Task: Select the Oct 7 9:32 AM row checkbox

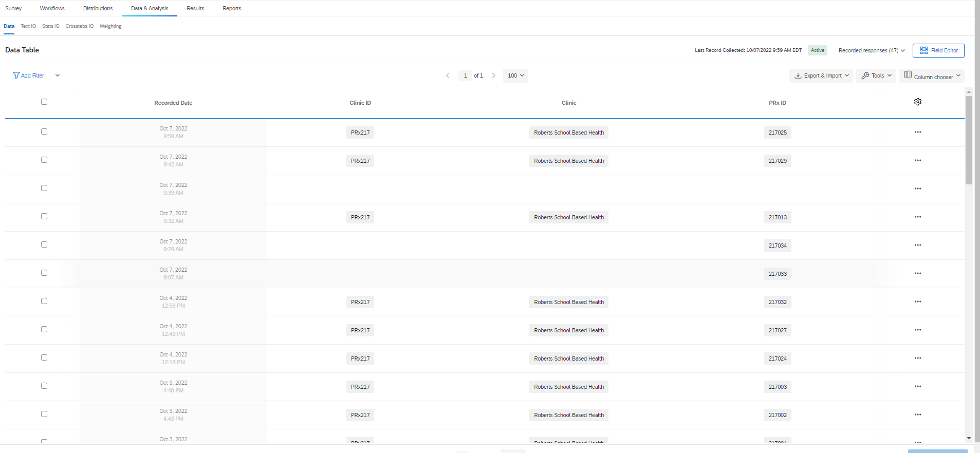Action: pos(44,216)
